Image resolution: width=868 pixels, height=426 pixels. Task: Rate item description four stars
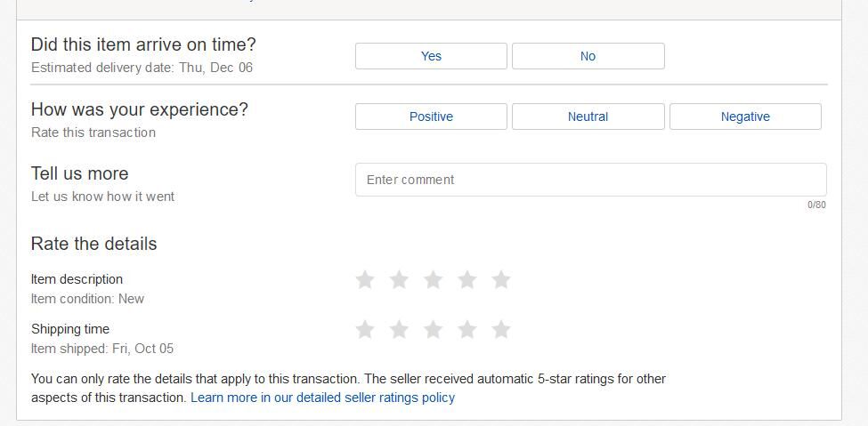point(467,280)
